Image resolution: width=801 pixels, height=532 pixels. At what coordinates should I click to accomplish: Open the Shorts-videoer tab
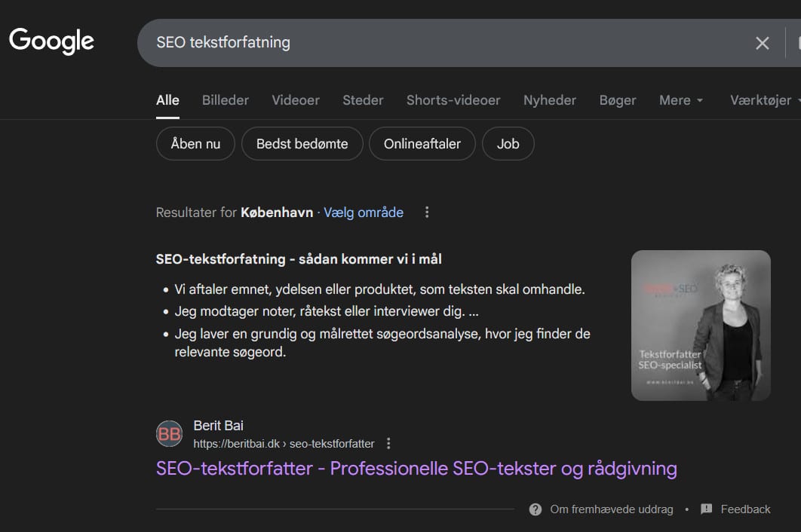pos(453,100)
